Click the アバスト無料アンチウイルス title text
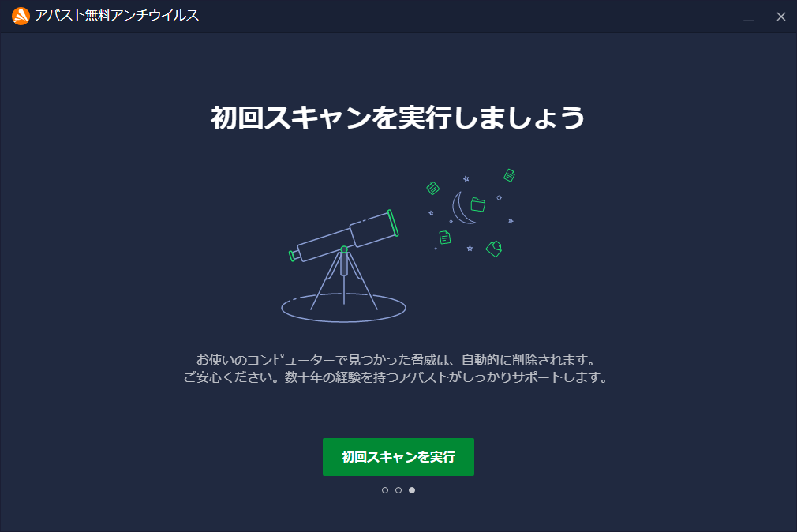797x532 pixels. (x=117, y=15)
